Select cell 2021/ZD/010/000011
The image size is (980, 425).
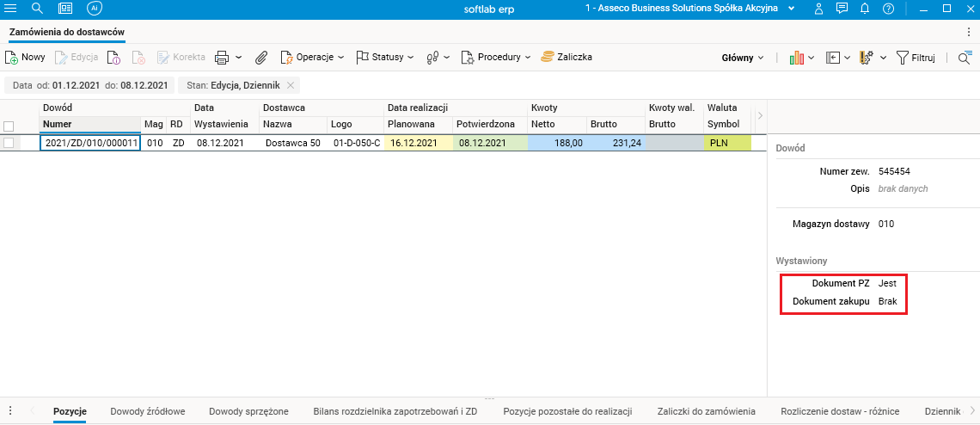tap(90, 143)
